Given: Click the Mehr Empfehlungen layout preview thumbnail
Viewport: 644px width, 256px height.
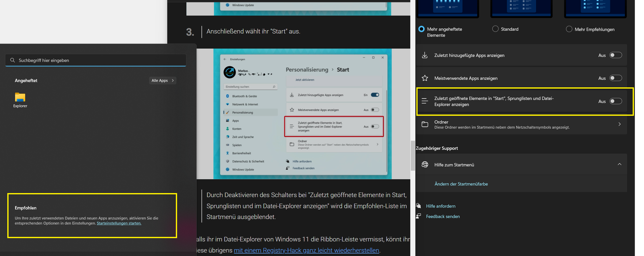Looking at the screenshot, I should [x=595, y=9].
